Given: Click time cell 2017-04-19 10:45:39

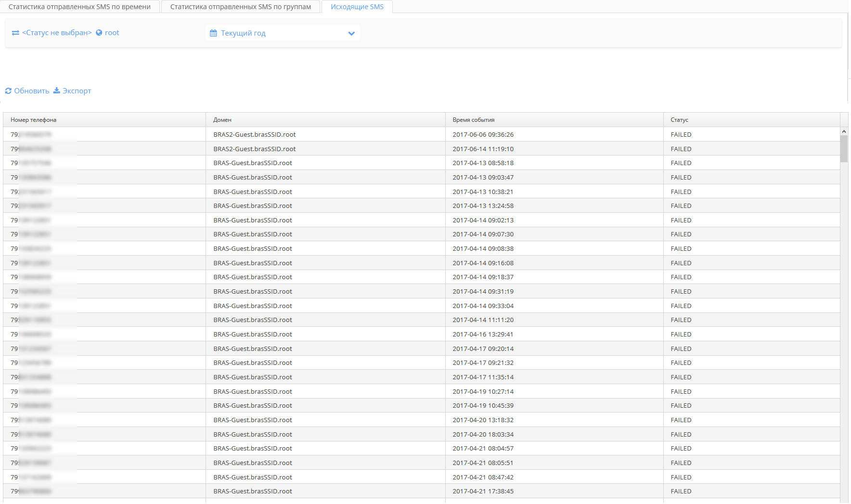Looking at the screenshot, I should coord(554,405).
